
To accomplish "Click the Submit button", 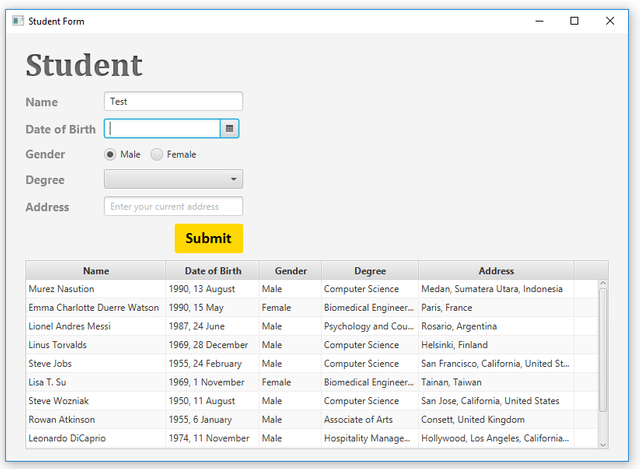I will point(209,238).
